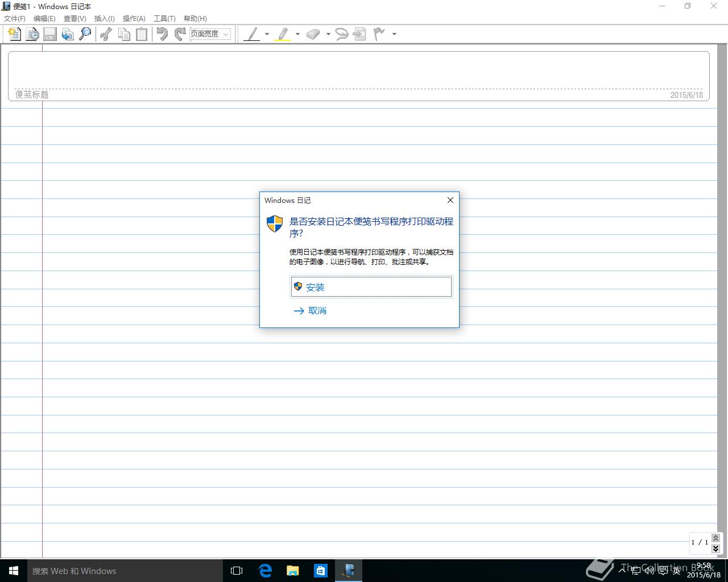Open the 插入(I) menu
728x582 pixels.
[x=104, y=19]
